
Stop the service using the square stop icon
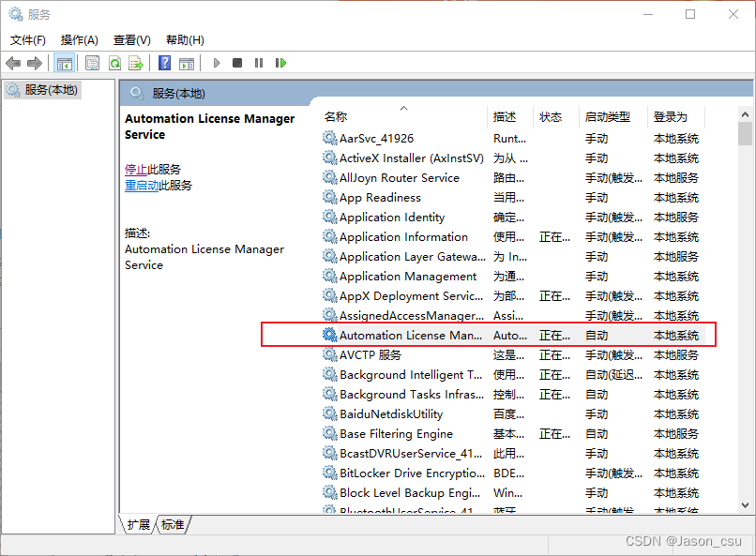(237, 63)
